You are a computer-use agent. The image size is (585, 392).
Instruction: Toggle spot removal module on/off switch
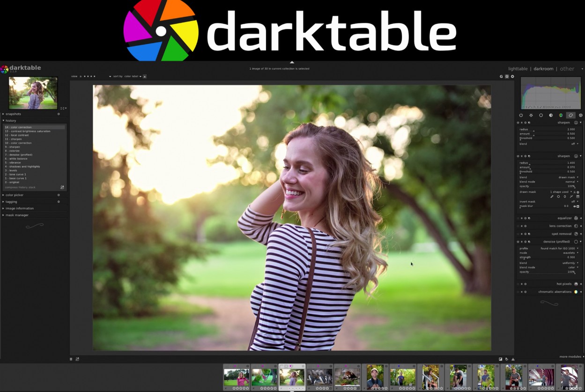tap(518, 233)
